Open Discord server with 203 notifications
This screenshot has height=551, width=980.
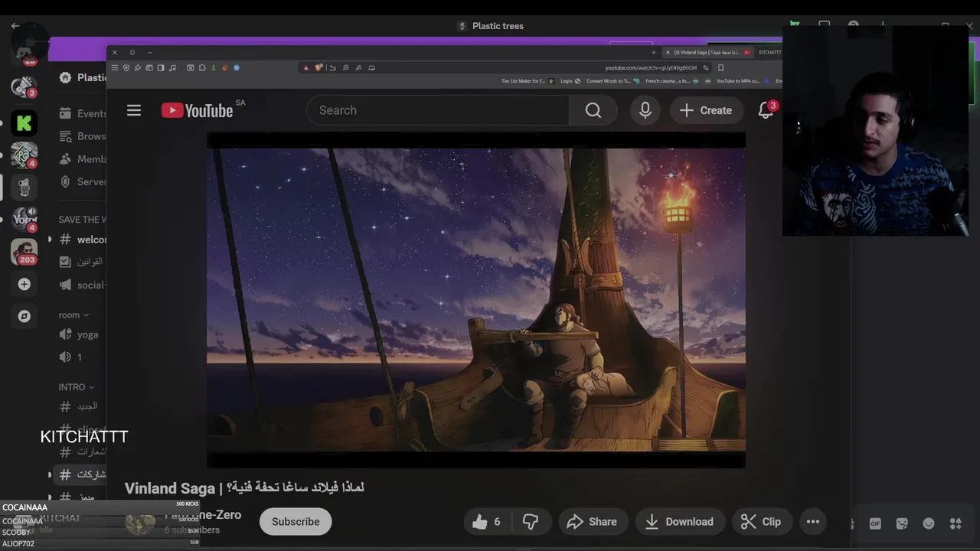24,252
